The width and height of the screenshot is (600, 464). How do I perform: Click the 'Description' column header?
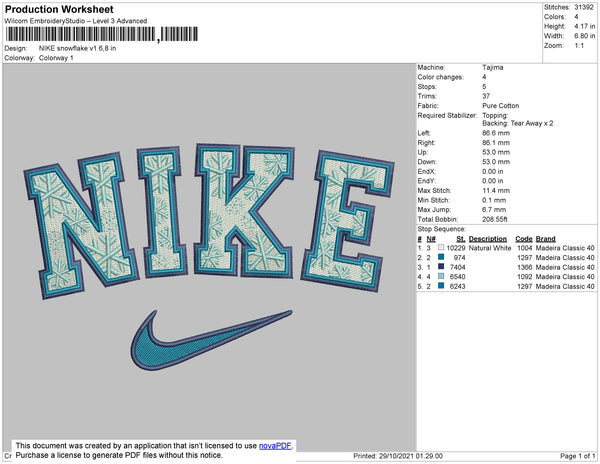click(x=488, y=239)
